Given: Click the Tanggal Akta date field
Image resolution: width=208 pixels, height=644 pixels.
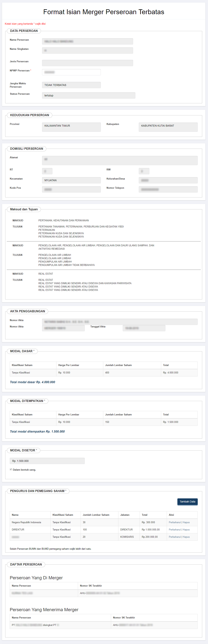Looking at the screenshot, I should 144,328.
